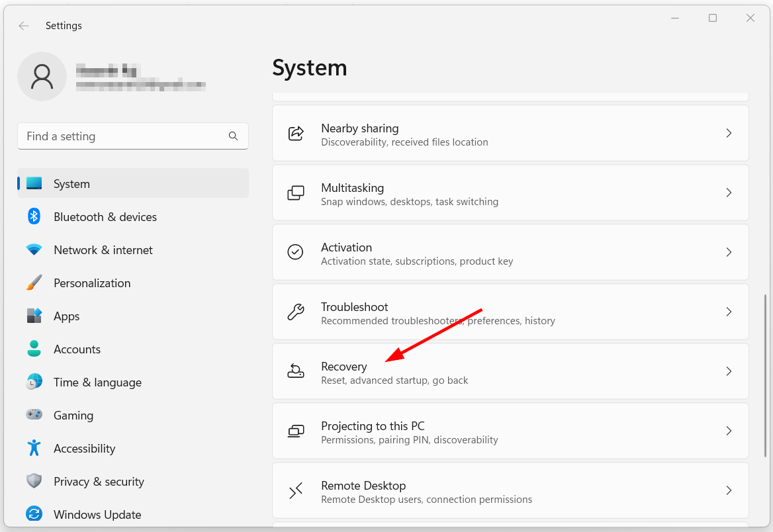Click the search magnifier icon
The width and height of the screenshot is (773, 532).
[233, 136]
